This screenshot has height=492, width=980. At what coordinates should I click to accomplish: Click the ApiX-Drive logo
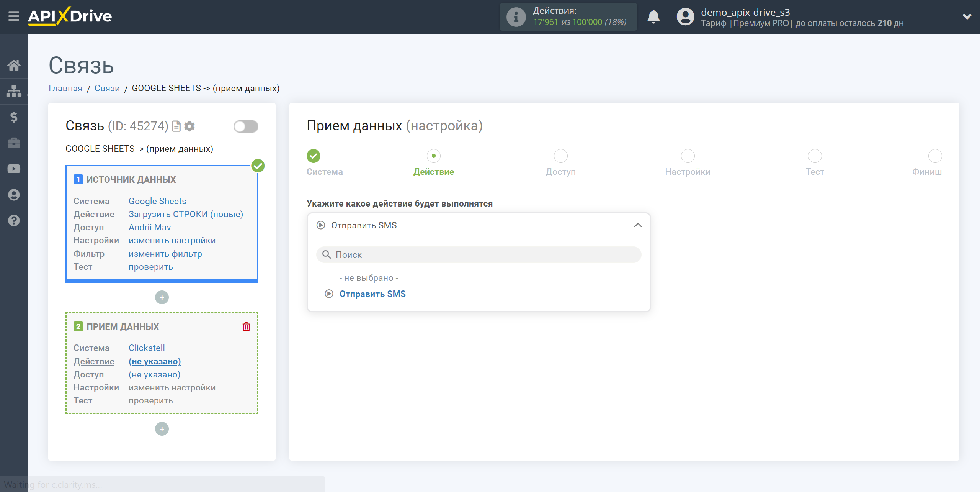click(70, 16)
